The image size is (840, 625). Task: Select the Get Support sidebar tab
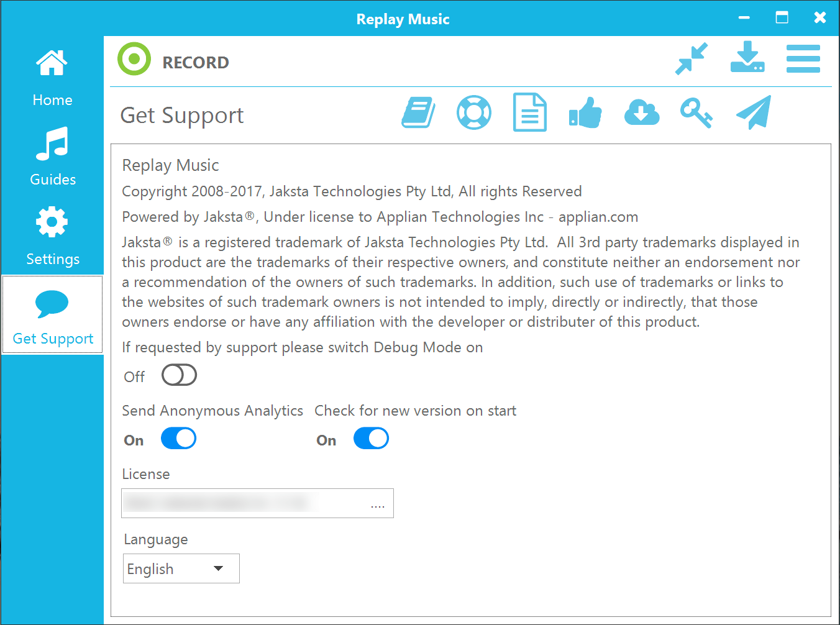[x=52, y=315]
